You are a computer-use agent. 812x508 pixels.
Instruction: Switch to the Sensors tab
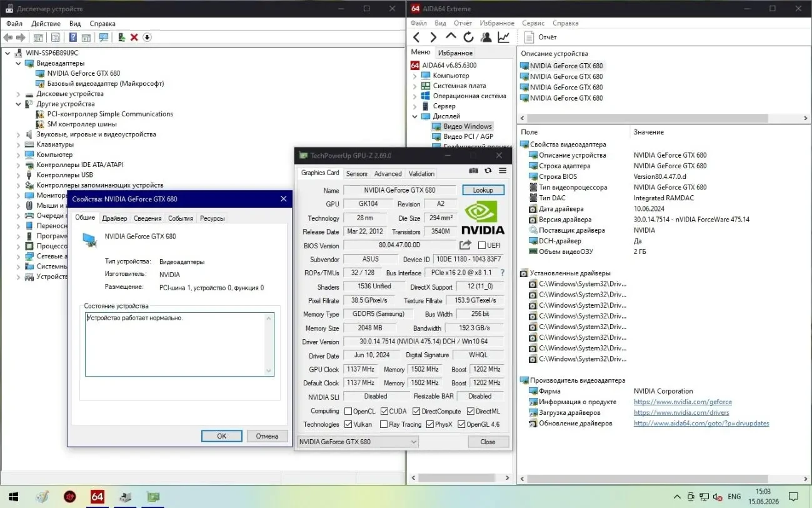click(x=357, y=174)
